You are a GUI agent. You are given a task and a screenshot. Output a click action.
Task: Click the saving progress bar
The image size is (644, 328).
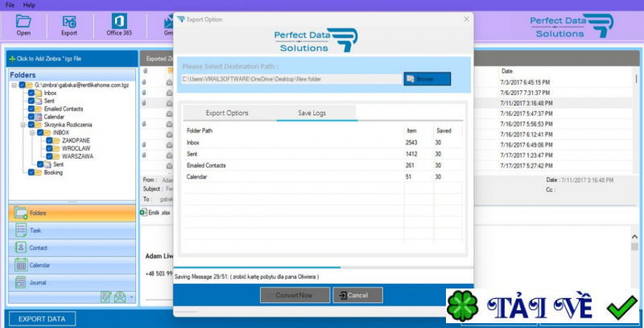coord(324,268)
